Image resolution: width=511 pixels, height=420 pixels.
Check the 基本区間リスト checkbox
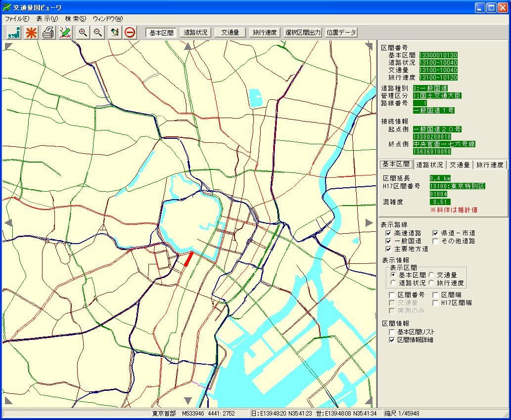pos(392,332)
